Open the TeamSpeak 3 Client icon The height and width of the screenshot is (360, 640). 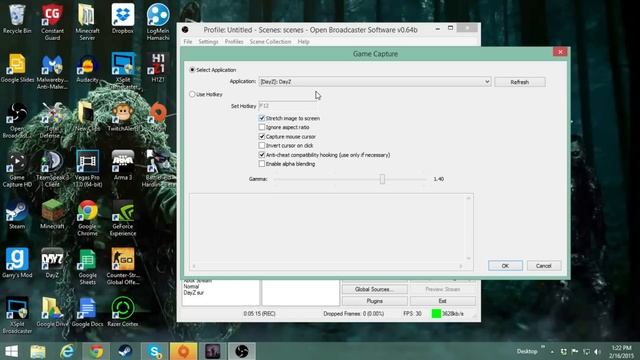point(52,169)
